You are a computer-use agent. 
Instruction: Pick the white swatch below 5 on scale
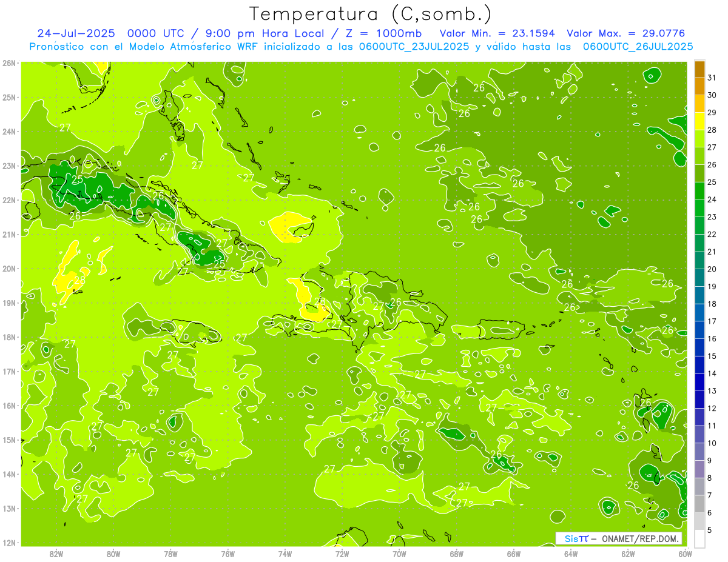pyautogui.click(x=699, y=538)
